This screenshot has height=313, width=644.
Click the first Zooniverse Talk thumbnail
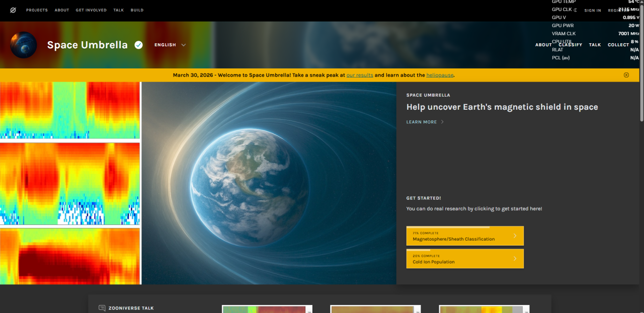tap(267, 309)
